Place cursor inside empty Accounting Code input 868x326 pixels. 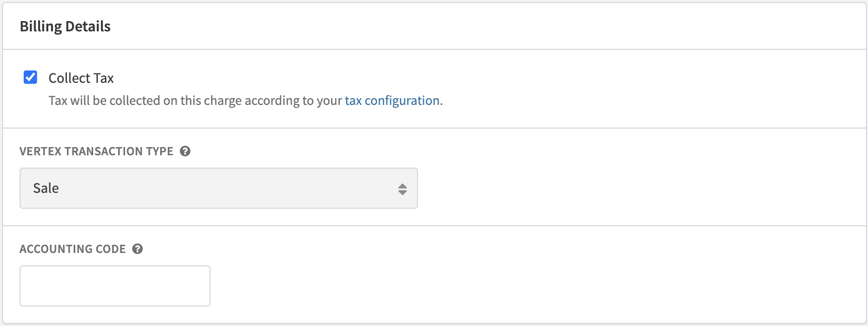[115, 286]
